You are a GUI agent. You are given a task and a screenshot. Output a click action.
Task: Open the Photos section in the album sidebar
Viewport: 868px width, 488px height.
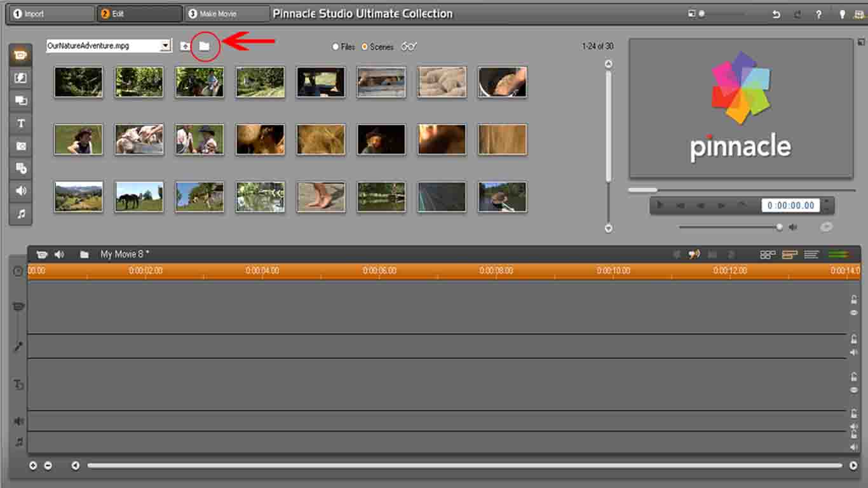click(20, 146)
